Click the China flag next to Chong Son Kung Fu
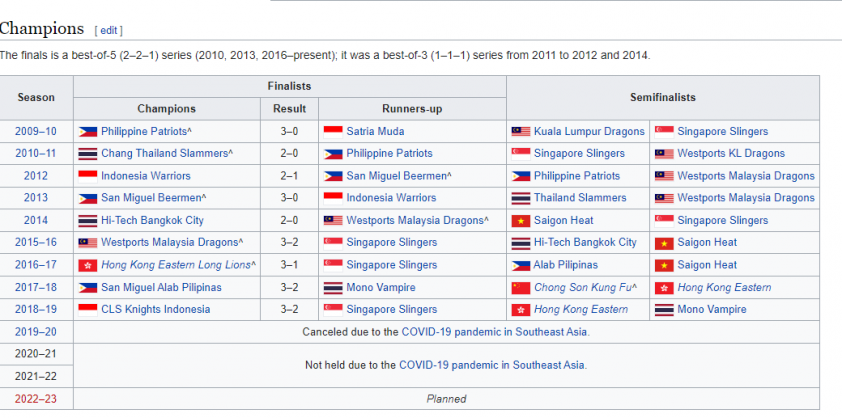The width and height of the screenshot is (842, 418). click(520, 288)
